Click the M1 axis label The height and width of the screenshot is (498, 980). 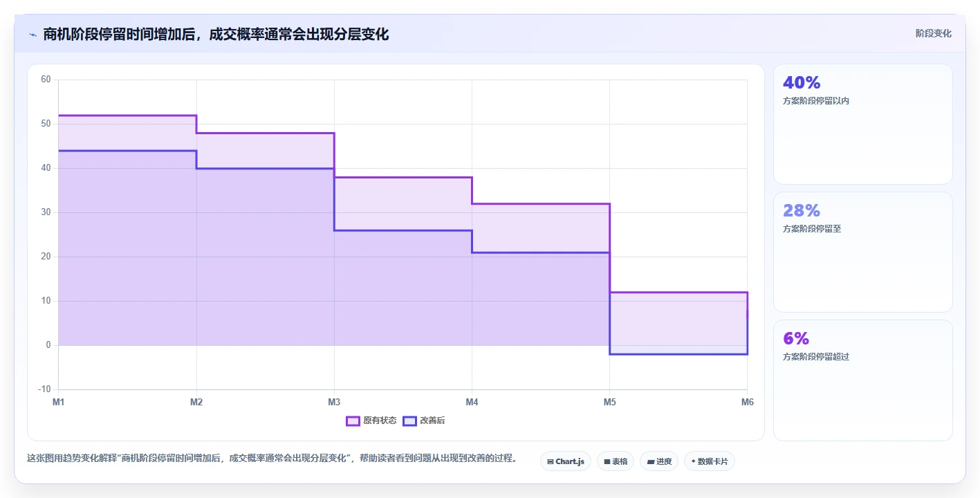pos(59,402)
